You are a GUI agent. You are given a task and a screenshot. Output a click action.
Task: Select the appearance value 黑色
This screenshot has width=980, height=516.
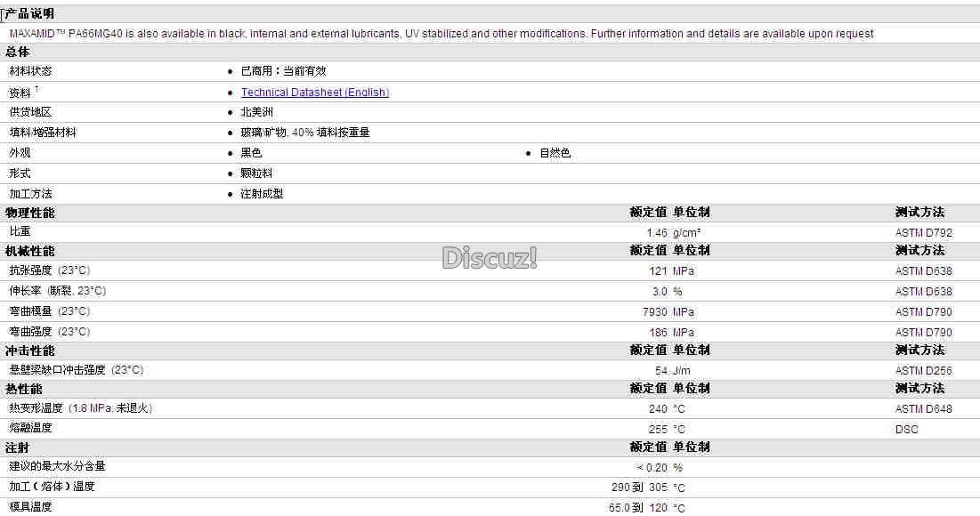pyautogui.click(x=251, y=152)
